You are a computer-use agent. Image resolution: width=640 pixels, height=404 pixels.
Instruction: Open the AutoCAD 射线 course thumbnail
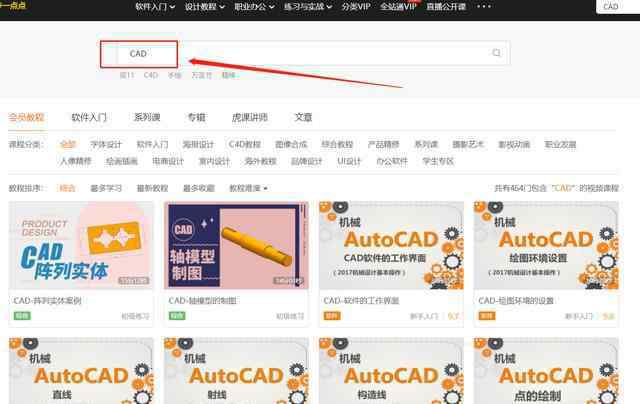tap(236, 371)
